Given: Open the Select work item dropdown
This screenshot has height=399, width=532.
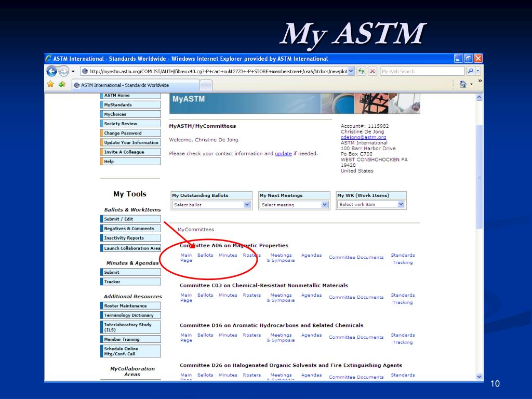Looking at the screenshot, I should click(371, 204).
